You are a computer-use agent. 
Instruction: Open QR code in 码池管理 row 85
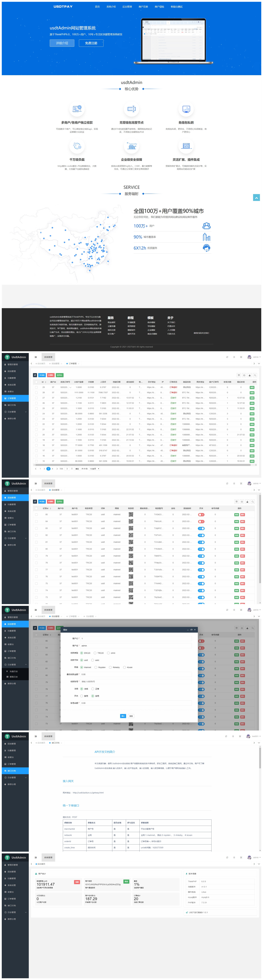[x=131, y=514]
